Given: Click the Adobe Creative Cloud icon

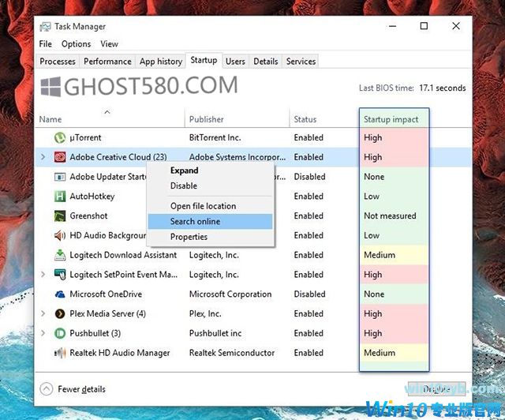Looking at the screenshot, I should pyautogui.click(x=60, y=157).
